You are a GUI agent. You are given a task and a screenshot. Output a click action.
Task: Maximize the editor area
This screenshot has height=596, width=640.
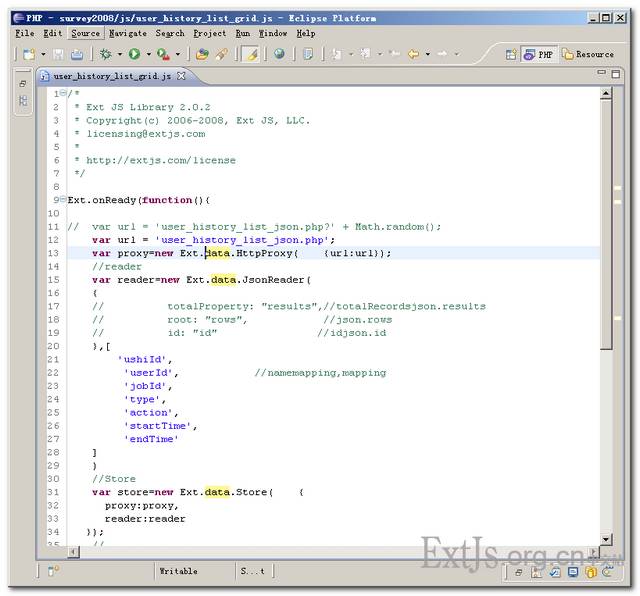(616, 74)
